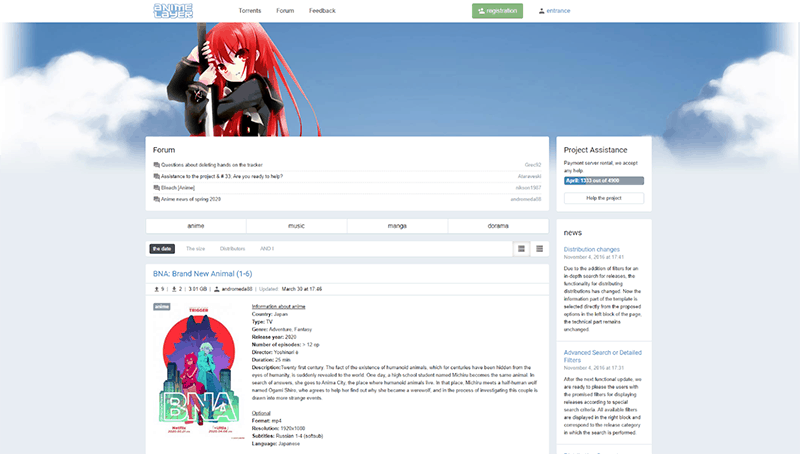800x454 pixels.
Task: Open the Torrents menu item
Action: tap(249, 11)
